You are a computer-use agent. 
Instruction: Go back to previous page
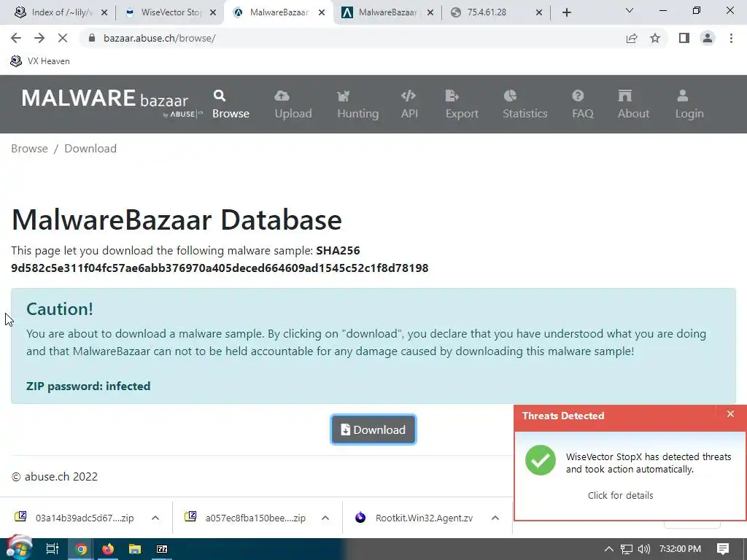[x=16, y=38]
